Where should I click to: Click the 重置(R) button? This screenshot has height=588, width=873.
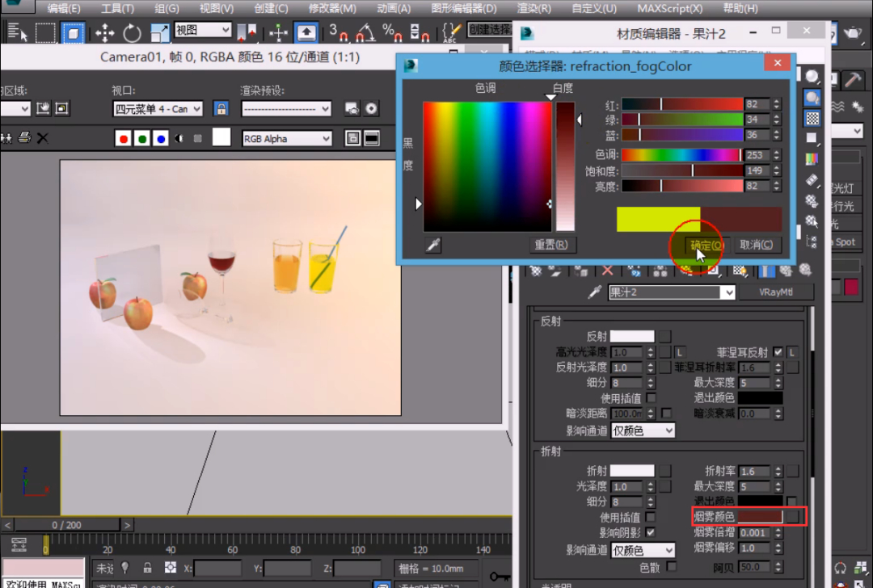pos(550,245)
